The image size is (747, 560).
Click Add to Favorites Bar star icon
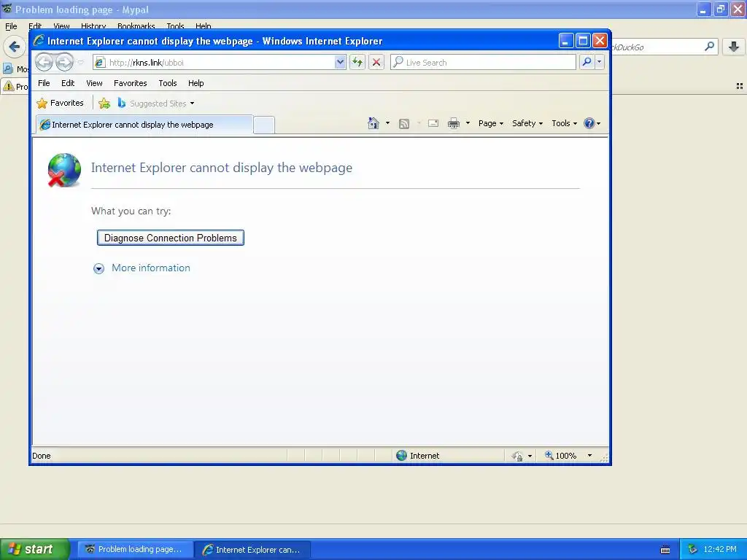click(x=104, y=104)
